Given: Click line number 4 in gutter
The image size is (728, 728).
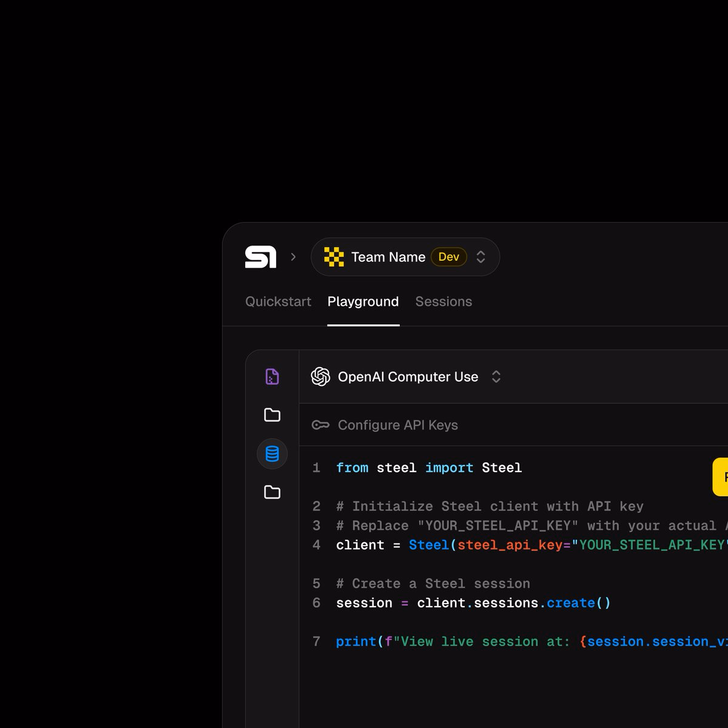Looking at the screenshot, I should [316, 545].
